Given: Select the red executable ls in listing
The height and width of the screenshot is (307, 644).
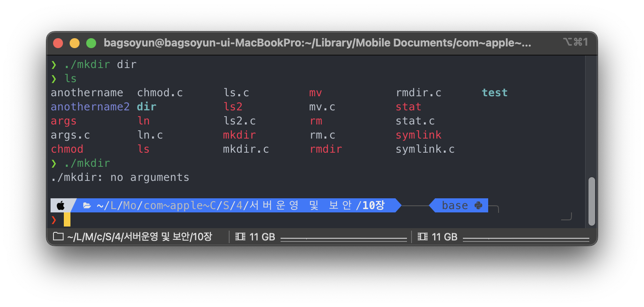Looking at the screenshot, I should [x=143, y=149].
